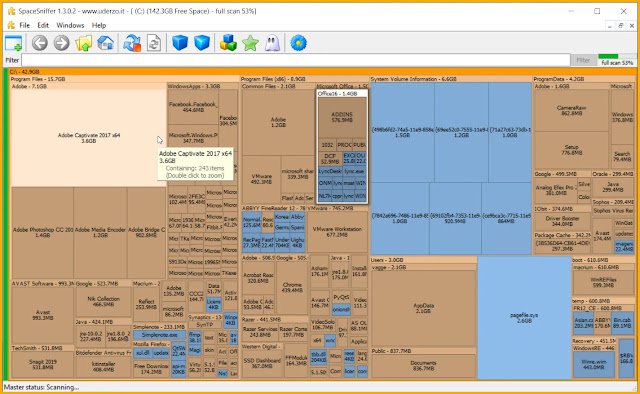
Task: Toggle the green star tagged-files icon
Action: pyautogui.click(x=251, y=43)
